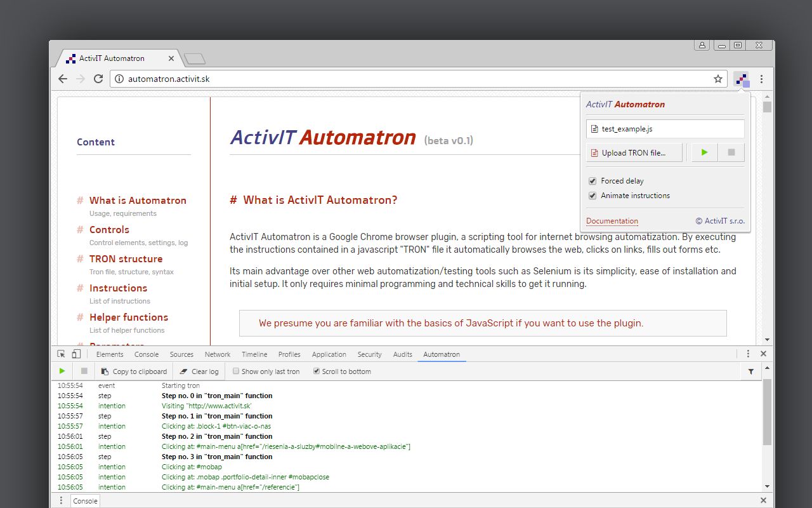The width and height of the screenshot is (812, 508).
Task: Reload the page with the refresh icon
Action: [98, 79]
